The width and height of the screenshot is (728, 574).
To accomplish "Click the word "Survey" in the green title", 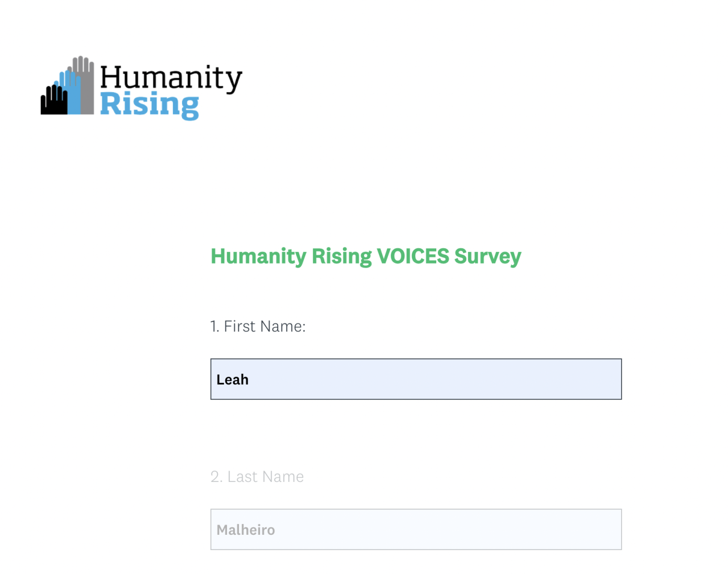I will click(x=487, y=256).
